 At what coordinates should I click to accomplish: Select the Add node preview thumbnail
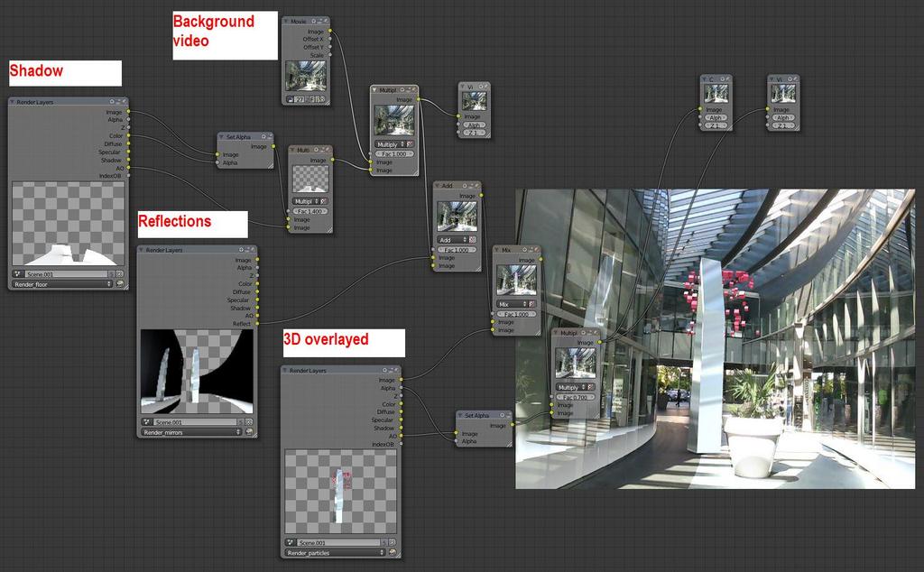[457, 217]
